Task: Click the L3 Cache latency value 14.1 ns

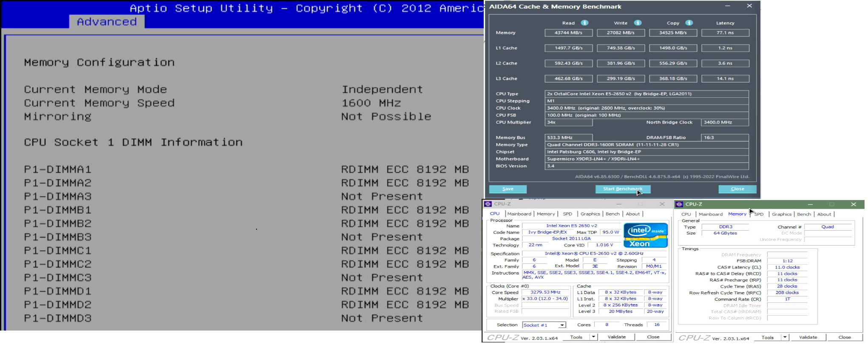Action: coord(725,79)
